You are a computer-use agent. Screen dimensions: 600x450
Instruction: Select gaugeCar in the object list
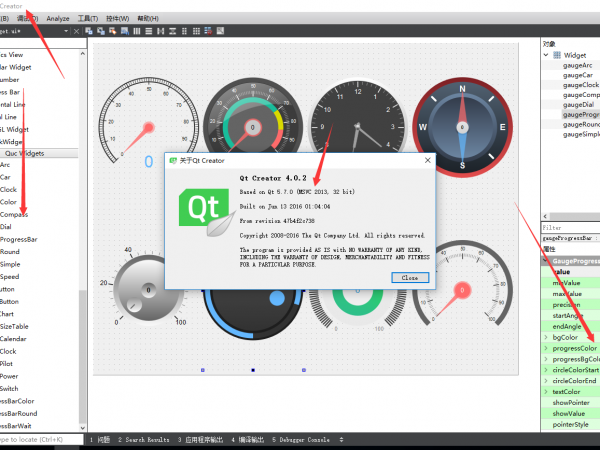click(x=577, y=75)
